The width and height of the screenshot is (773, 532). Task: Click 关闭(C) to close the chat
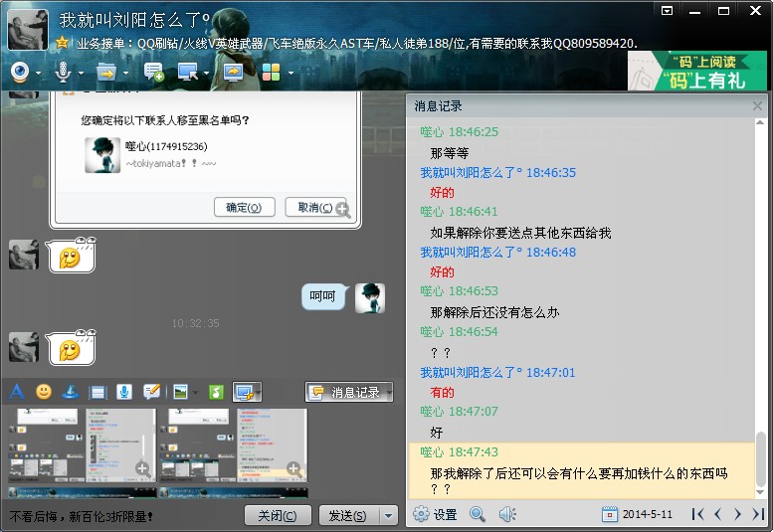[278, 516]
